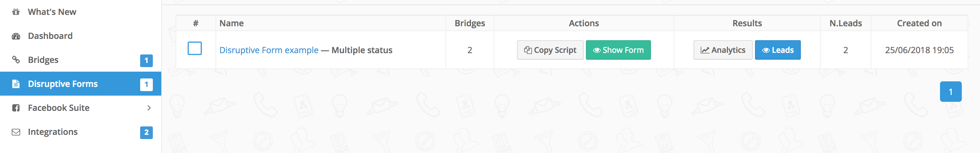Click the gift icon beside What's New
Viewport: 980px width, 153px height.
16,12
